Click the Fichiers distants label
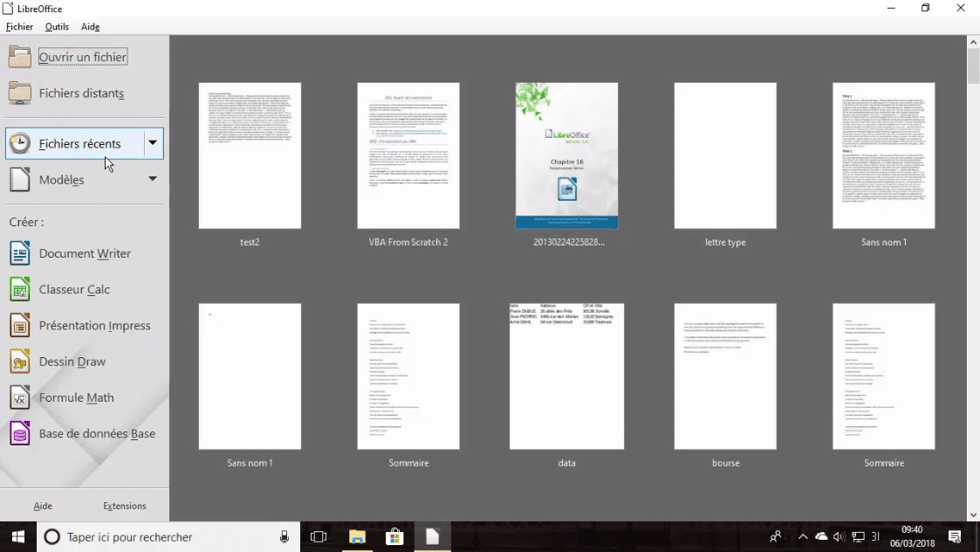The height and width of the screenshot is (552, 980). click(81, 93)
